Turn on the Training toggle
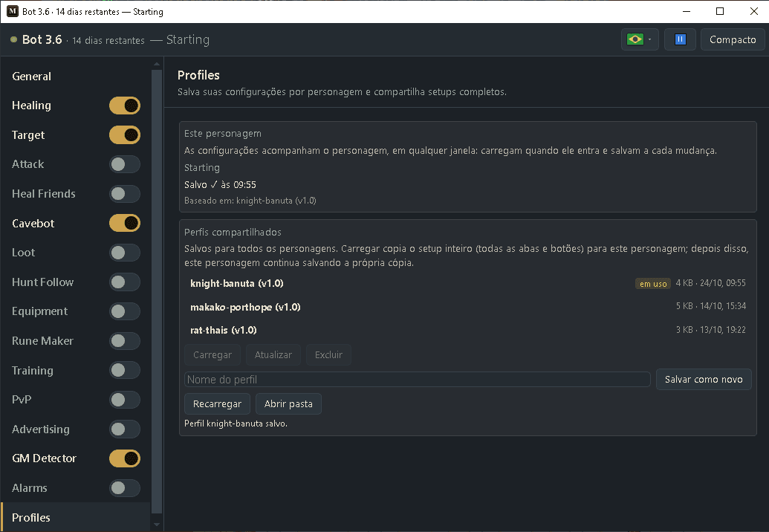This screenshot has width=769, height=532. (x=125, y=370)
